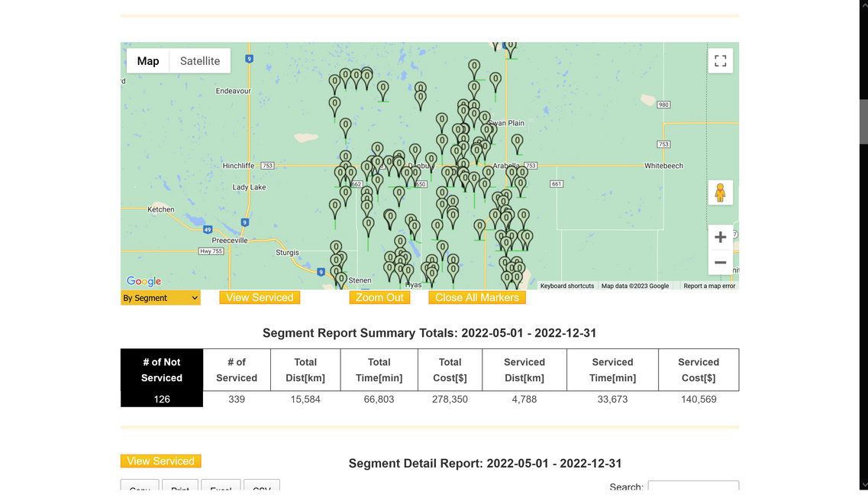868x495 pixels.
Task: Open Keyboard shortcuts link on map
Action: 567,286
